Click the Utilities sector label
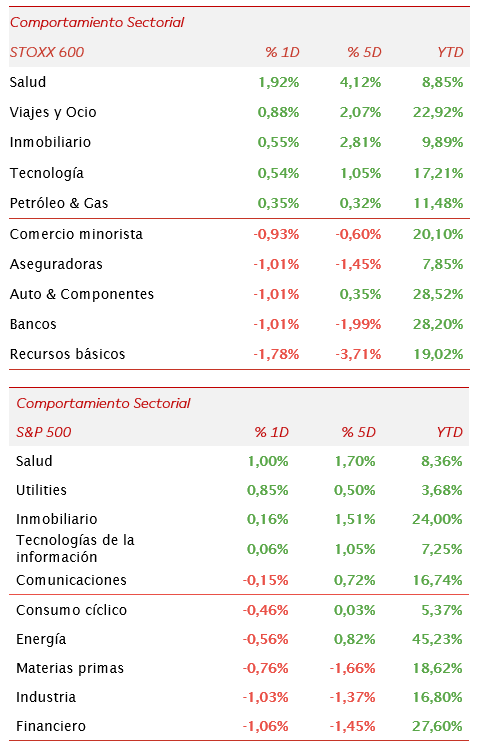The image size is (483, 744). (41, 490)
